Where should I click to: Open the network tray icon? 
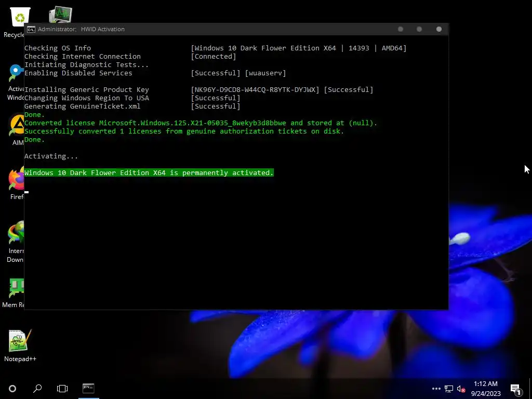pos(449,389)
